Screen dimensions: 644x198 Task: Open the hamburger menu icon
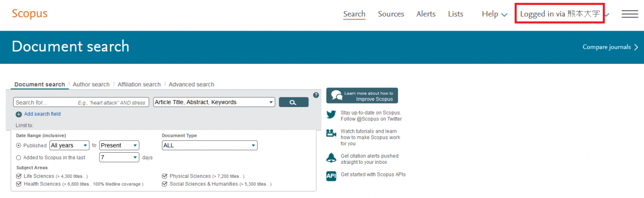tap(630, 14)
